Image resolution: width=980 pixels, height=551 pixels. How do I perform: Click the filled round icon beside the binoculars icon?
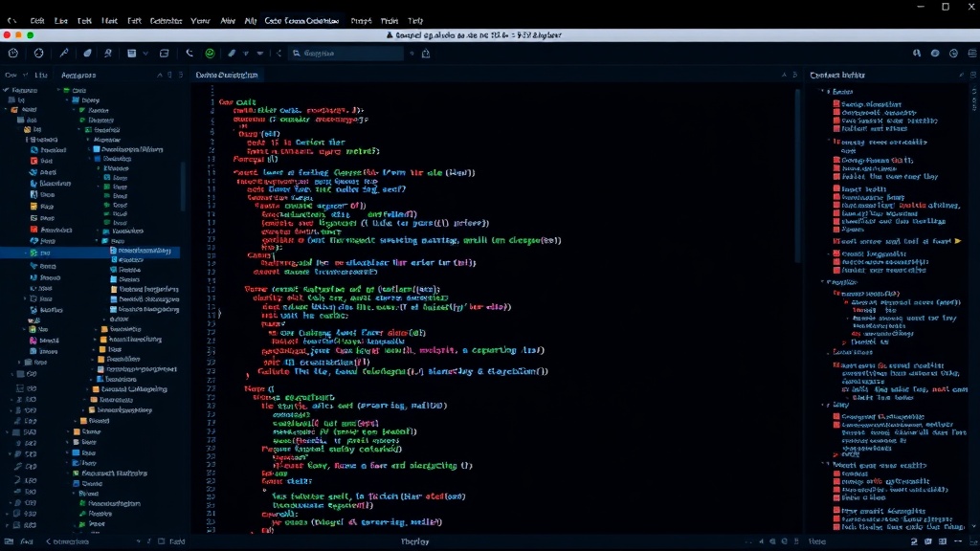[x=935, y=54]
